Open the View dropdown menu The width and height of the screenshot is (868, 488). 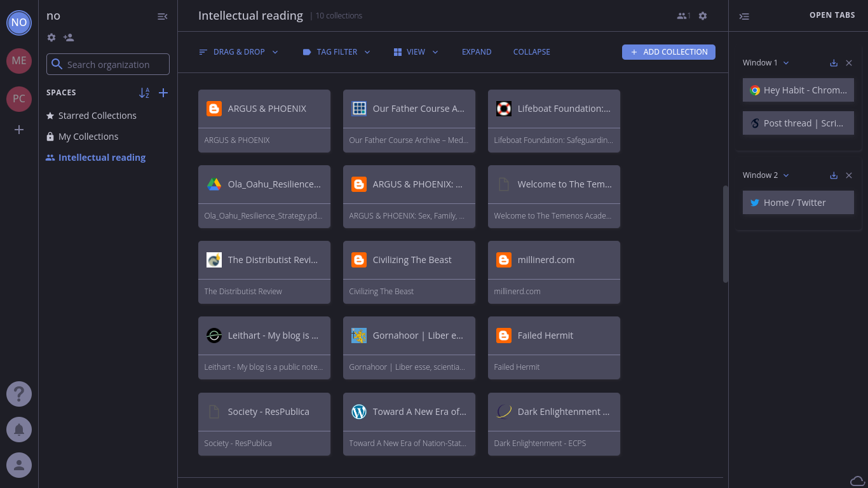(416, 52)
